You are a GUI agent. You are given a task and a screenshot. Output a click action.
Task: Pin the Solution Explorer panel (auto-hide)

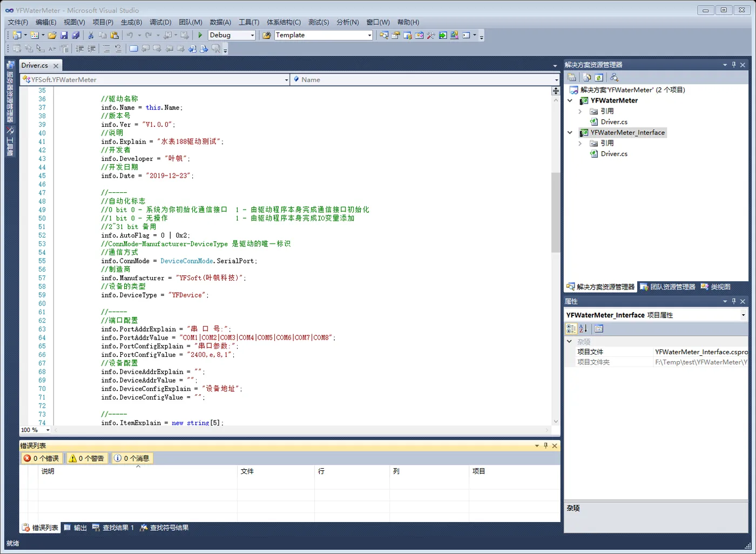click(733, 64)
